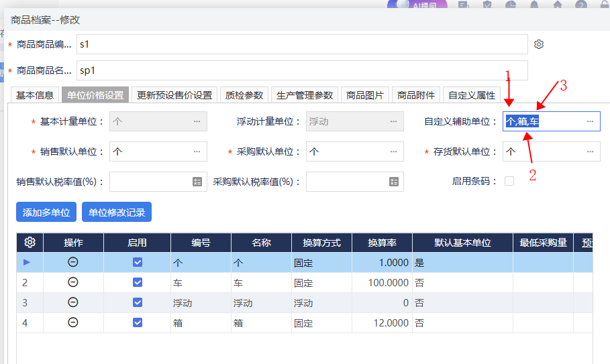610x364 pixels.
Task: Select conversion rate cell 12.0000
Action: (x=382, y=323)
